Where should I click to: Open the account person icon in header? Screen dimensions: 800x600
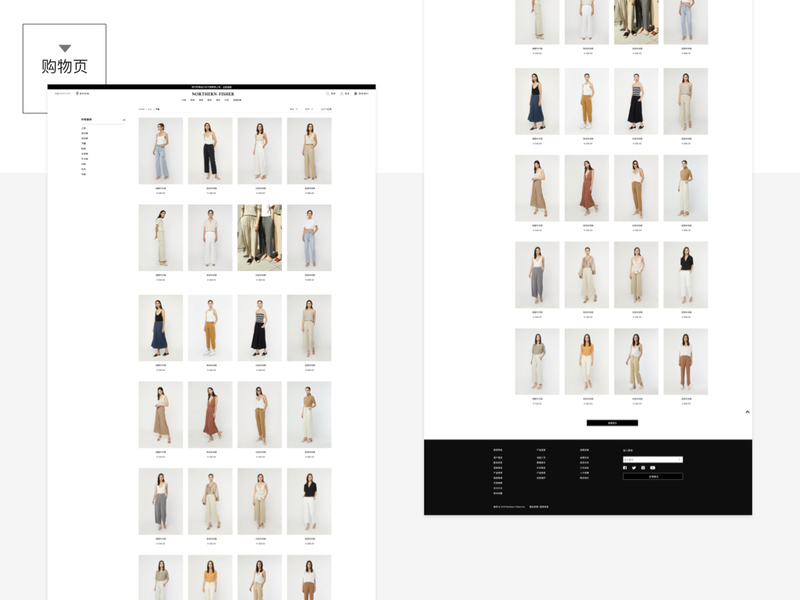coord(342,94)
